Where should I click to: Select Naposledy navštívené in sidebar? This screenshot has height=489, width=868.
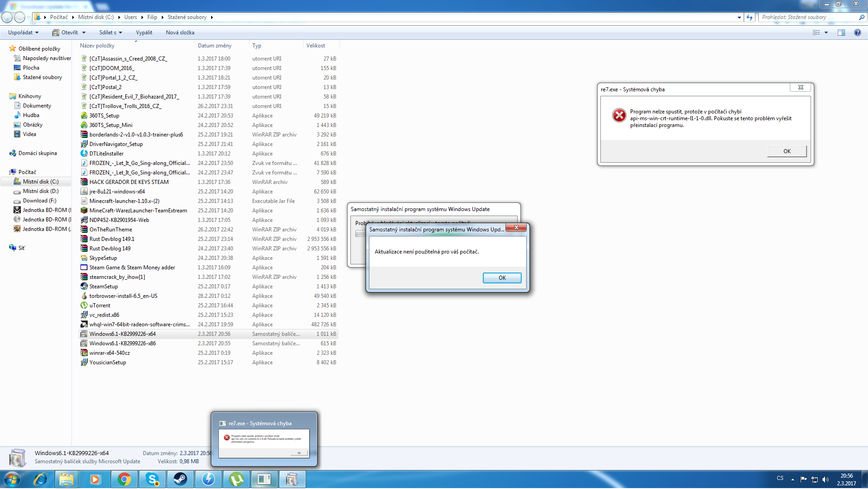click(42, 58)
